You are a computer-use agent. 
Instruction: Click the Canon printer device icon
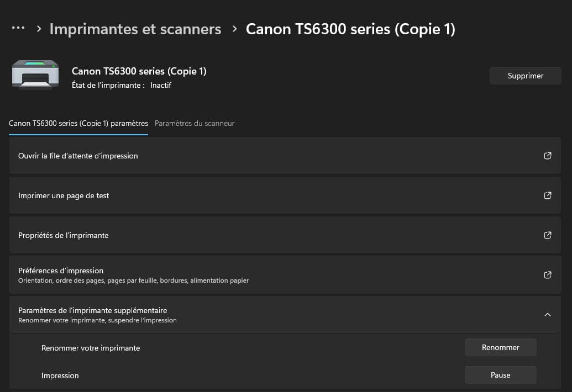tap(35, 75)
